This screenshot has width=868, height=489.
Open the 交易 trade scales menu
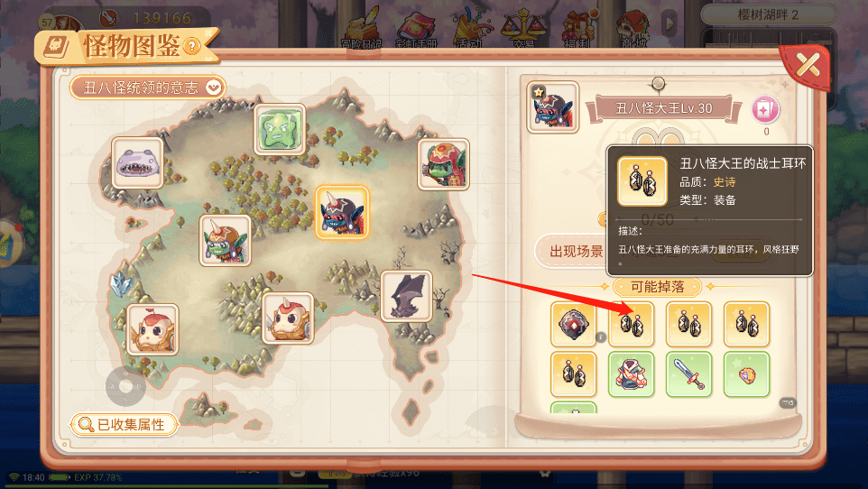pos(522,29)
